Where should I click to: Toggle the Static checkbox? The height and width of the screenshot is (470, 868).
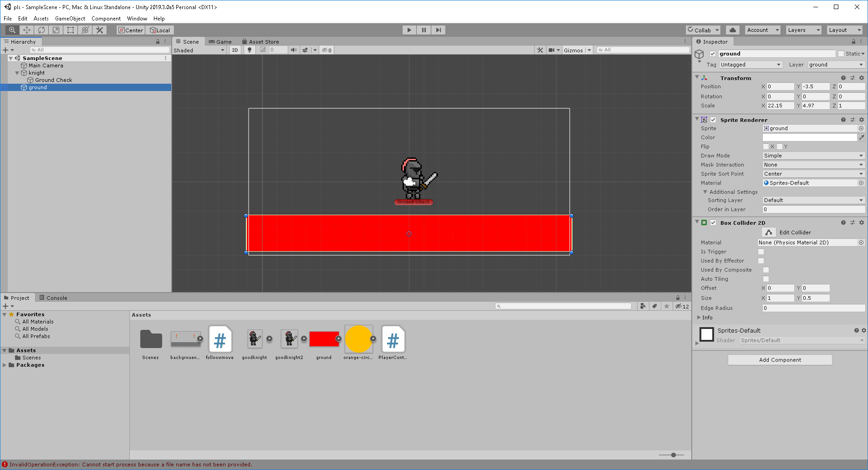pos(841,54)
